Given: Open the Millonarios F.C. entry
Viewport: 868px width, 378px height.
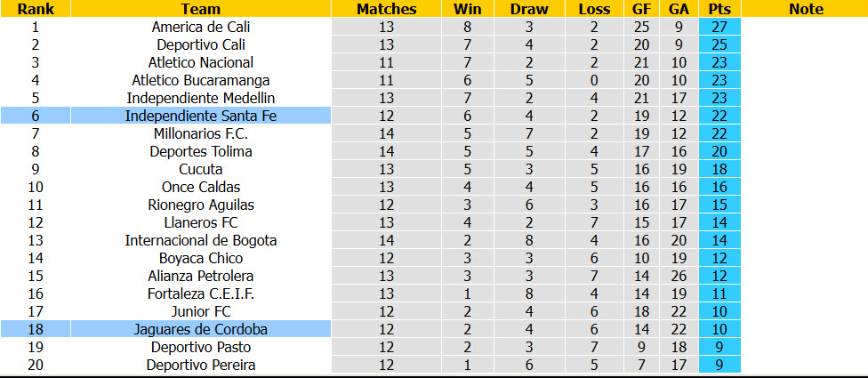Looking at the screenshot, I should [x=201, y=133].
